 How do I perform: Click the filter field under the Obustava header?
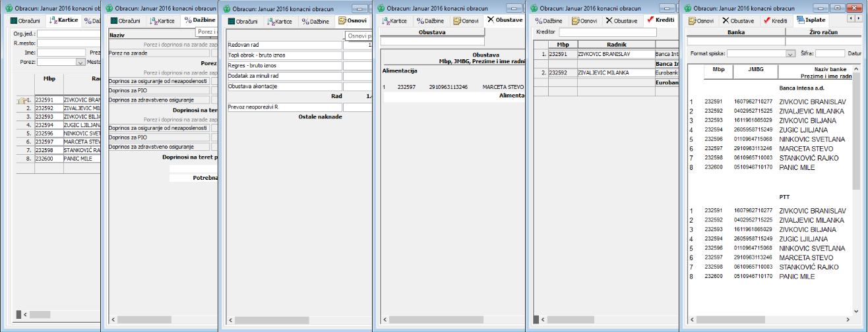point(432,41)
